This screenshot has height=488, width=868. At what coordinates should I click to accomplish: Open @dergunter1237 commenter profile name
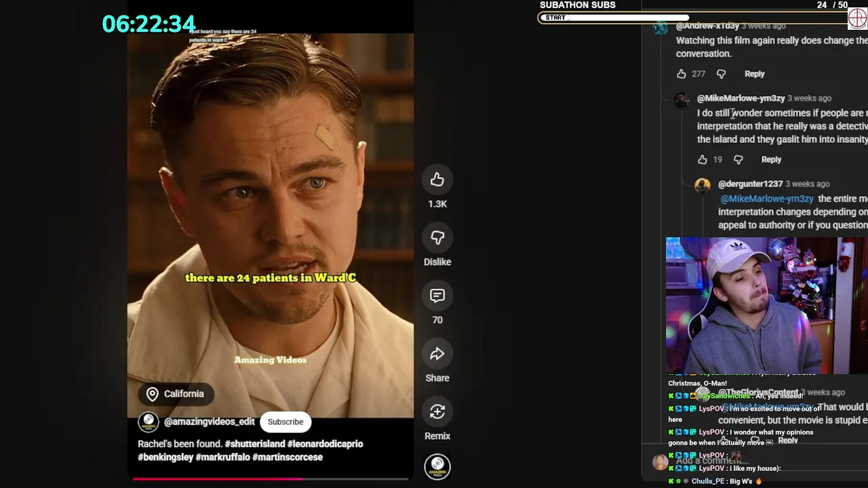750,184
